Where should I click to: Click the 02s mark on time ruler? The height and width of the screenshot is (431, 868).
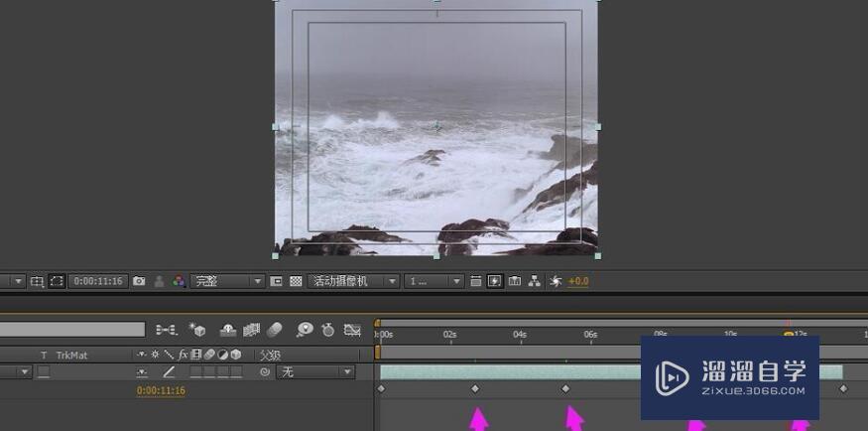click(x=450, y=335)
